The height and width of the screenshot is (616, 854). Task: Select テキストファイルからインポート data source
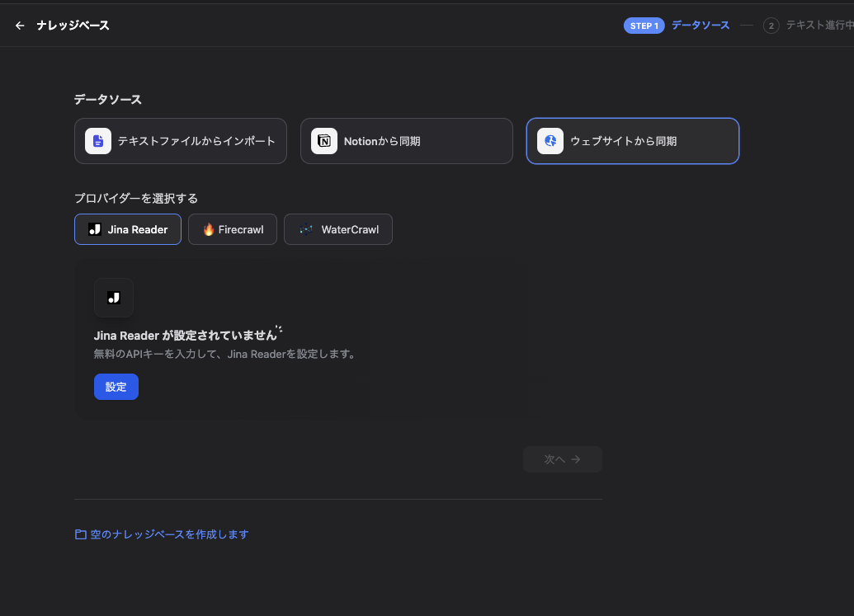click(181, 140)
